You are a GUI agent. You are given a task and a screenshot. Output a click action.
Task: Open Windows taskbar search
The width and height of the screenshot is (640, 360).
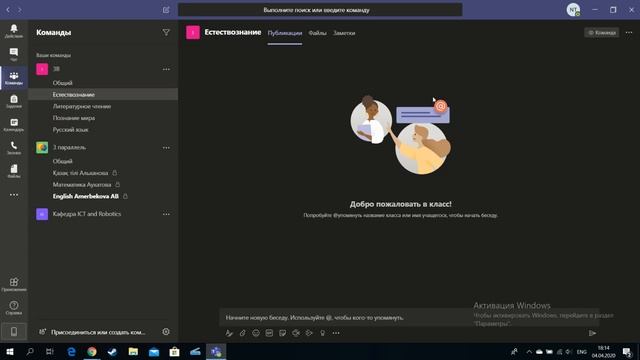point(30,351)
